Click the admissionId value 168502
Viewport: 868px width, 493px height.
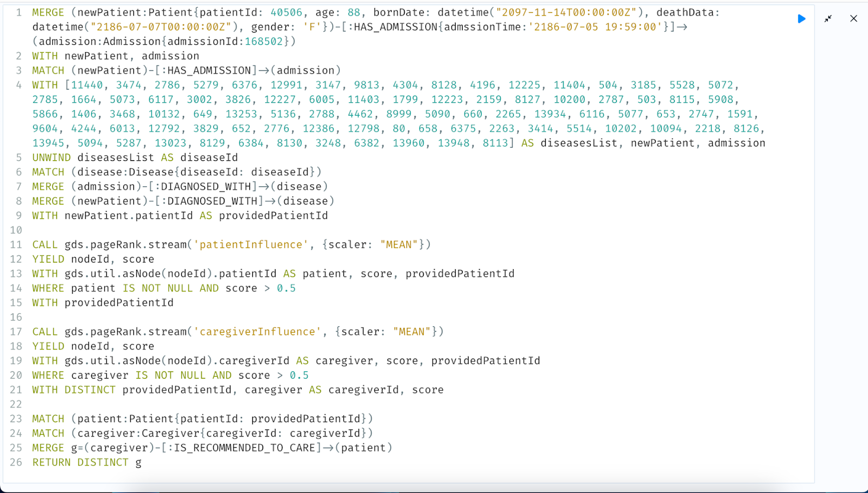(x=264, y=41)
